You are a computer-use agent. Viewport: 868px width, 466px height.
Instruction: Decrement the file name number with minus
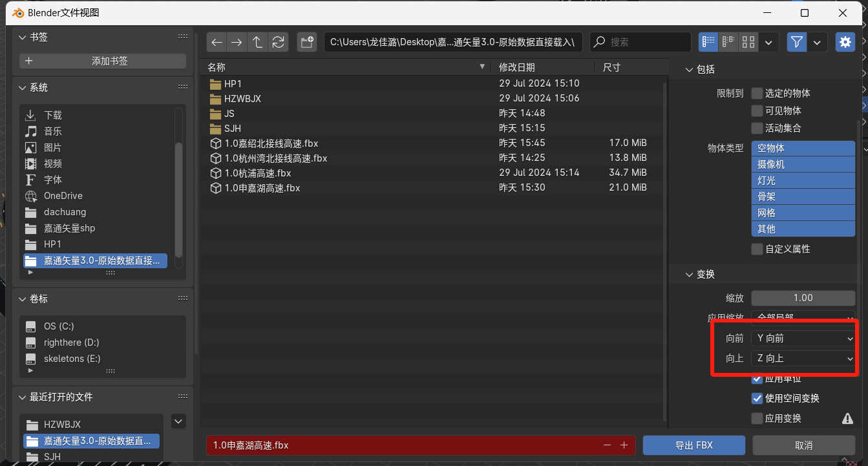tap(607, 445)
